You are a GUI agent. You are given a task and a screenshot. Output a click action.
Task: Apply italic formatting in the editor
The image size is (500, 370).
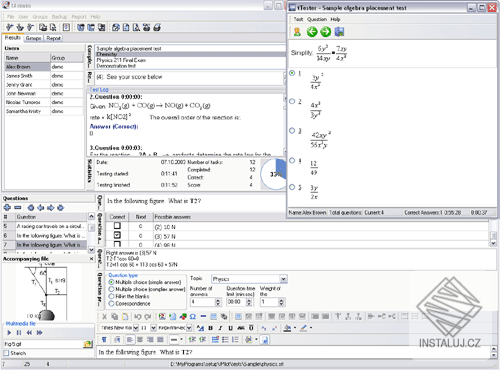tap(220, 328)
